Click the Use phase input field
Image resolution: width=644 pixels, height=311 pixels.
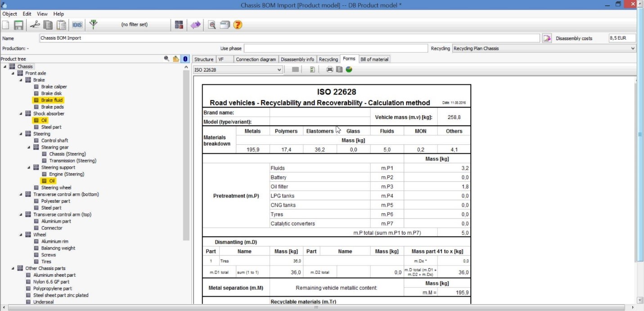336,48
